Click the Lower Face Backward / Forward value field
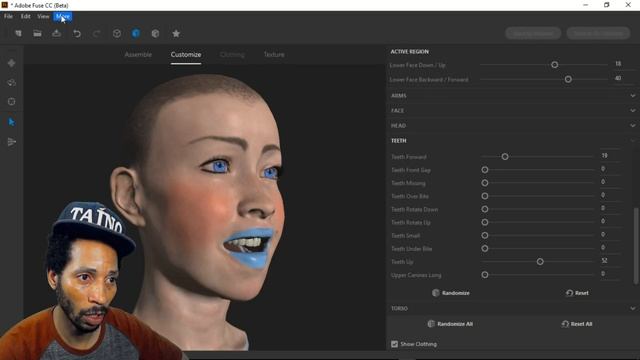The image size is (640, 360). (x=623, y=78)
